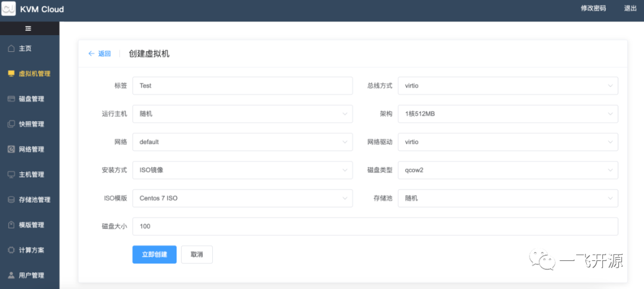Click the chip icon beside 计算方案

11,250
